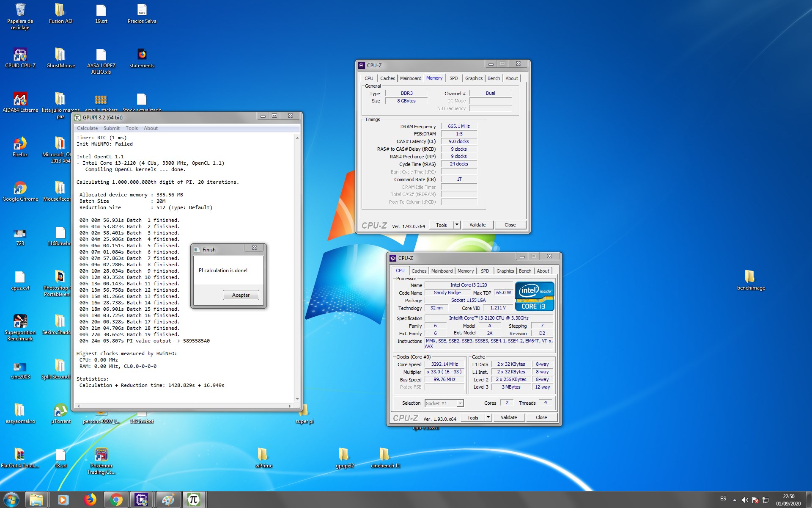Switch to Mainboard tab in upper CPU-Z
This screenshot has width=812, height=508.
(x=410, y=78)
